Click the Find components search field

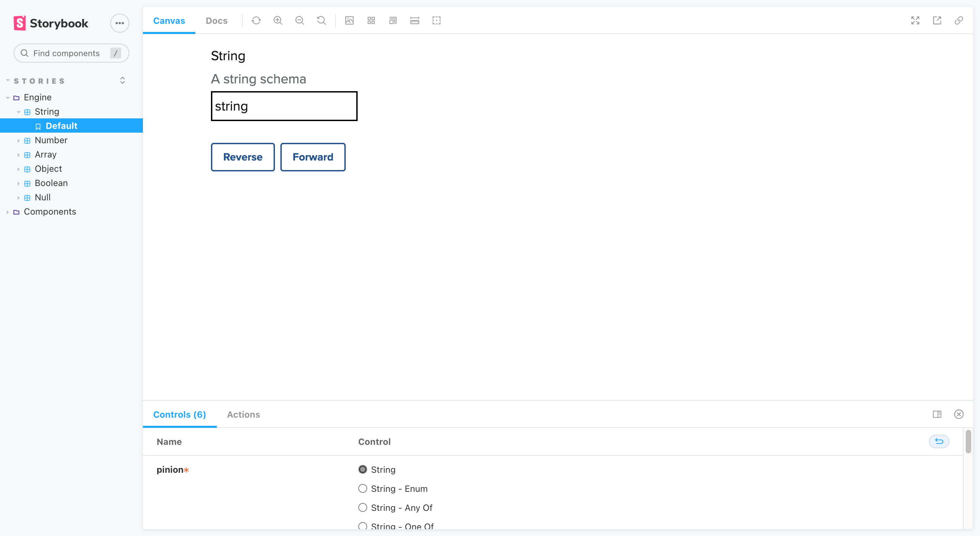tap(71, 53)
